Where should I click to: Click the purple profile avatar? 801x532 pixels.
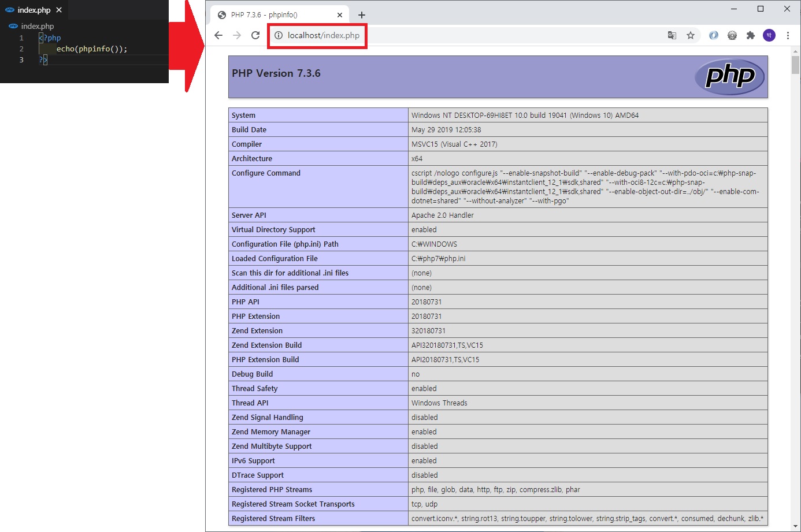point(769,35)
